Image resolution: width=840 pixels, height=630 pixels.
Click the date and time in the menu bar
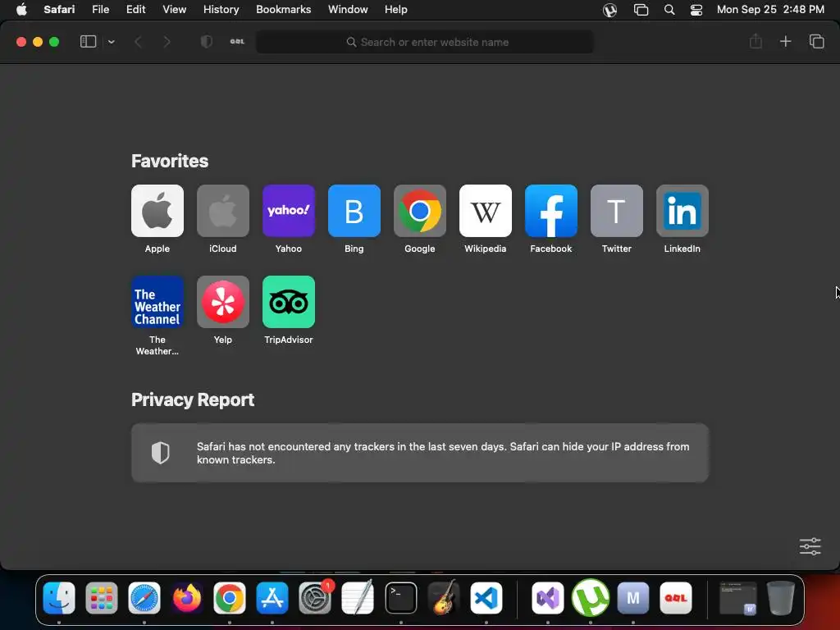tap(770, 9)
